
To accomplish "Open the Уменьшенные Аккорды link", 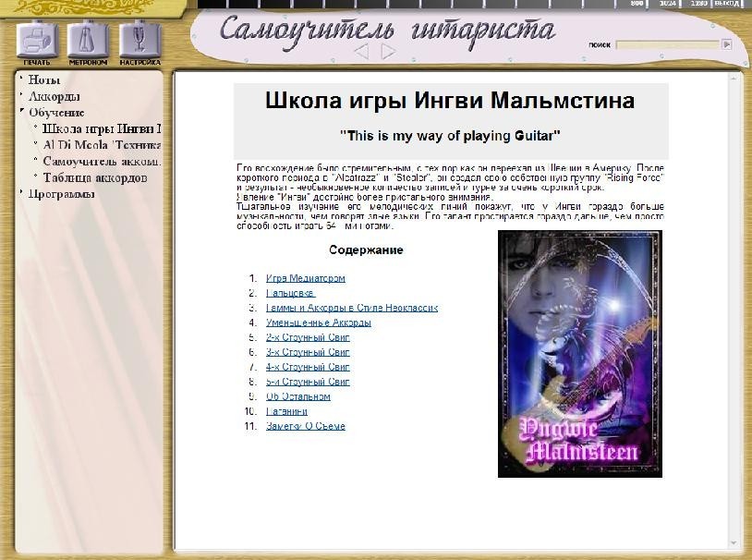I will click(319, 323).
